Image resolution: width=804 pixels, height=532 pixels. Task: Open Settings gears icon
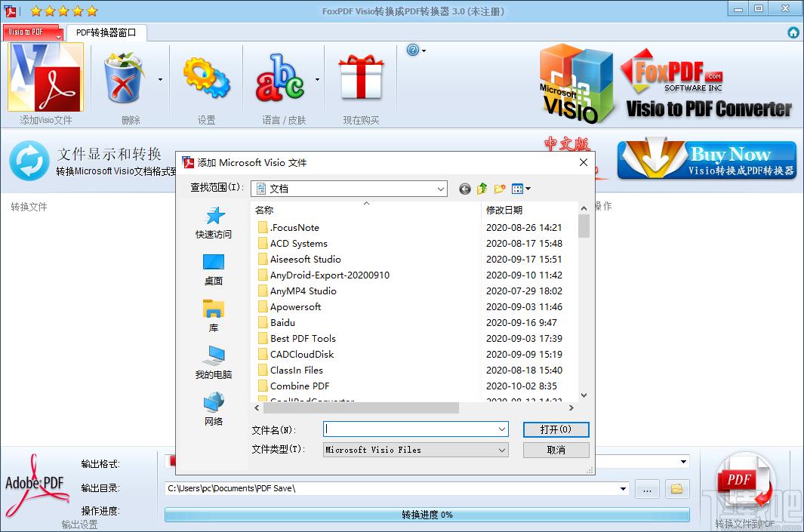tap(206, 78)
